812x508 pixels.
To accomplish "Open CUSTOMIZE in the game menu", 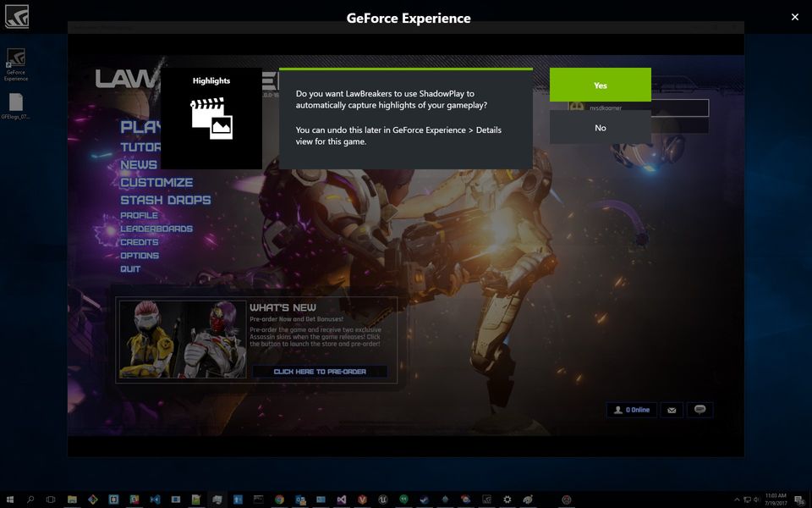I will (156, 183).
